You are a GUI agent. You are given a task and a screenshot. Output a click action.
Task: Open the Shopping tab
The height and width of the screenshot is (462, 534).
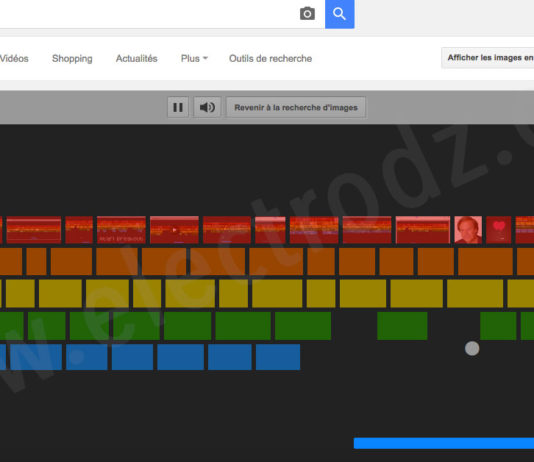pyautogui.click(x=72, y=59)
